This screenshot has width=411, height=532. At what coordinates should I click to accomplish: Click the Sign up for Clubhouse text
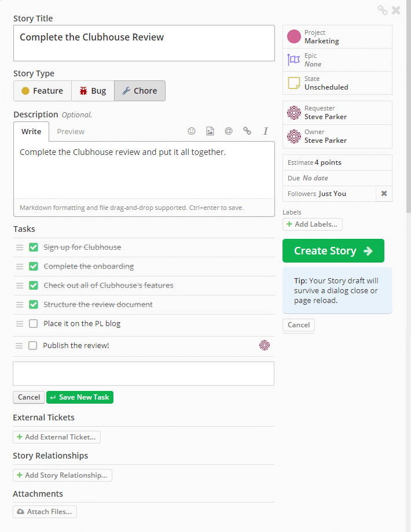click(x=82, y=247)
